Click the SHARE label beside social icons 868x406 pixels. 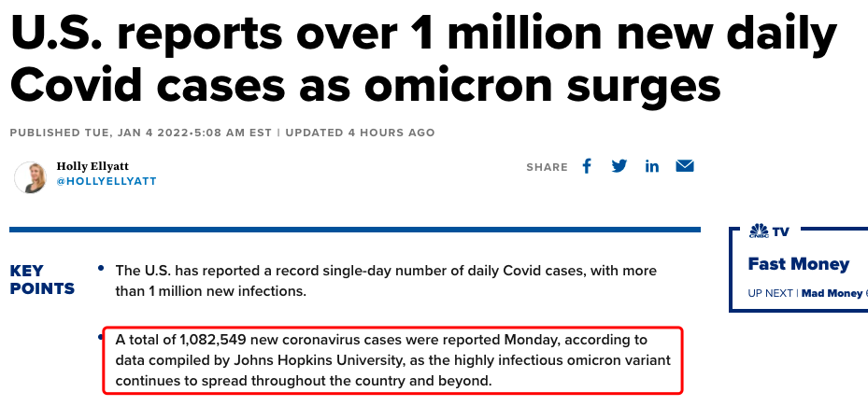[547, 167]
